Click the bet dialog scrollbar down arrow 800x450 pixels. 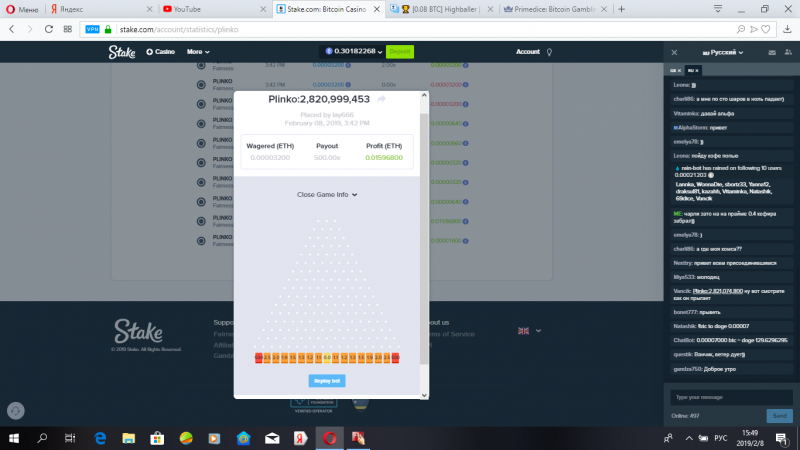(x=424, y=395)
